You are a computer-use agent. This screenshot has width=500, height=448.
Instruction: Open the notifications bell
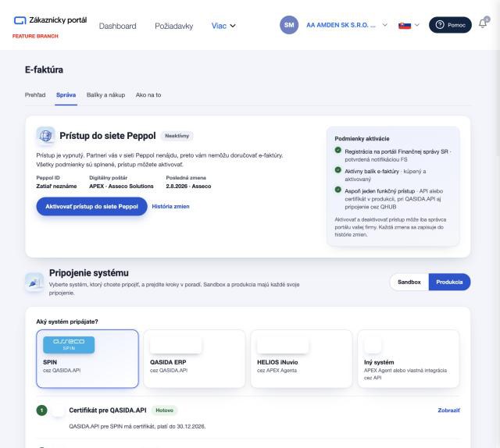483,23
